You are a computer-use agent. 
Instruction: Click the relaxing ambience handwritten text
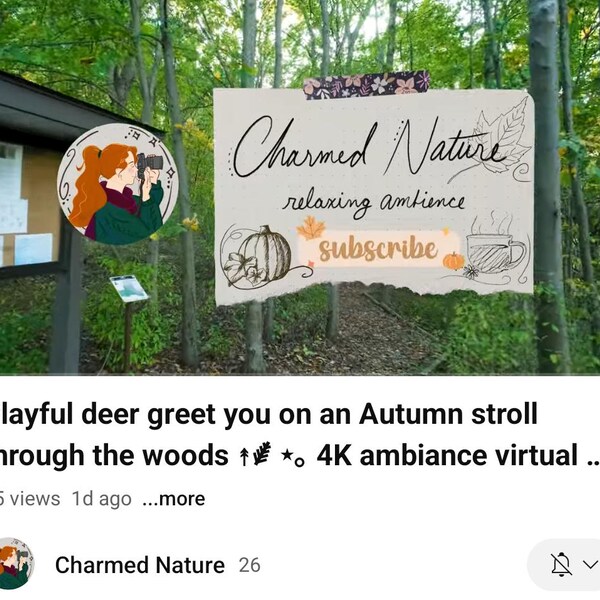point(374,204)
